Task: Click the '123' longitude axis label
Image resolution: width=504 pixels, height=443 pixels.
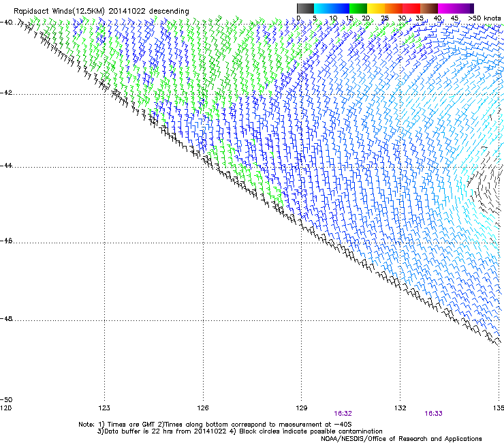Action: pyautogui.click(x=104, y=408)
